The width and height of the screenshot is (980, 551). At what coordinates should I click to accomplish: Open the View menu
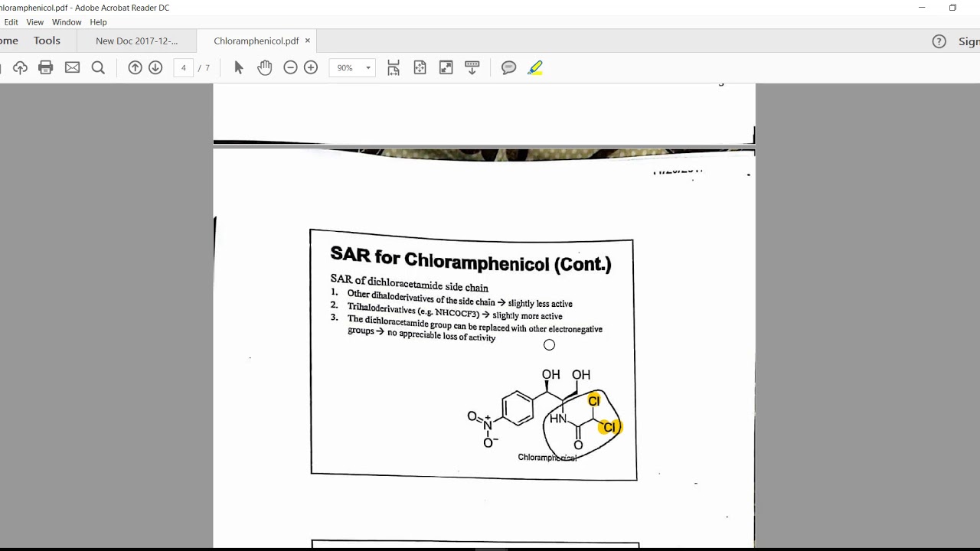coord(35,22)
